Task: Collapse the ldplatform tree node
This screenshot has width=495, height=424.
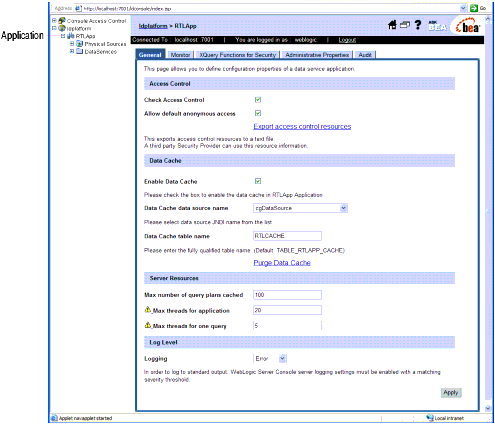Action: click(54, 28)
